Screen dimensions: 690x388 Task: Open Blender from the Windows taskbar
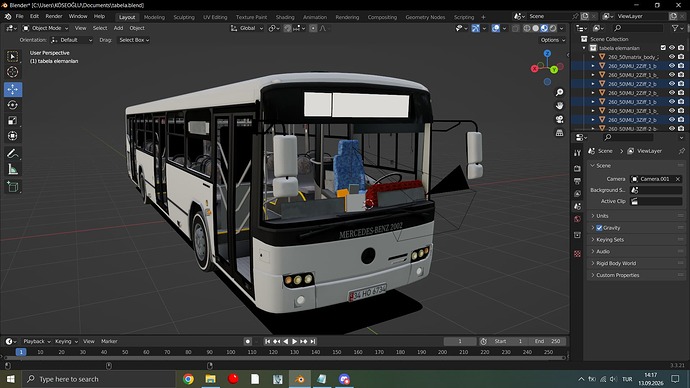[300, 379]
